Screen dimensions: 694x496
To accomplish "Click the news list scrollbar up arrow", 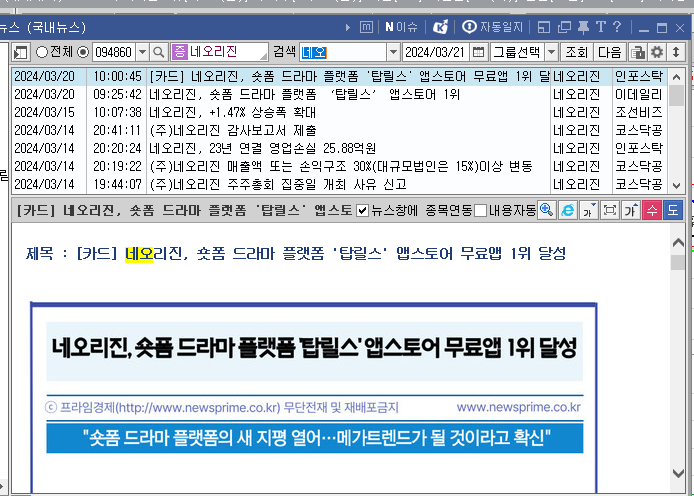I will click(x=676, y=77).
